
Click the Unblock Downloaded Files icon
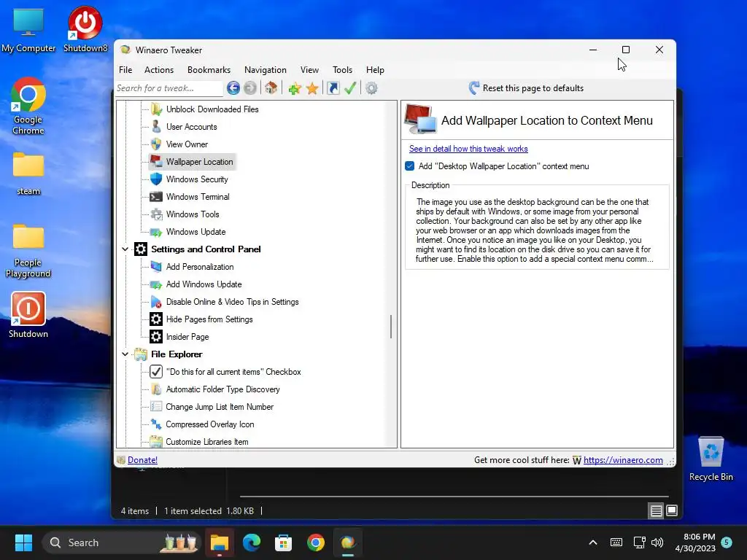[156, 109]
